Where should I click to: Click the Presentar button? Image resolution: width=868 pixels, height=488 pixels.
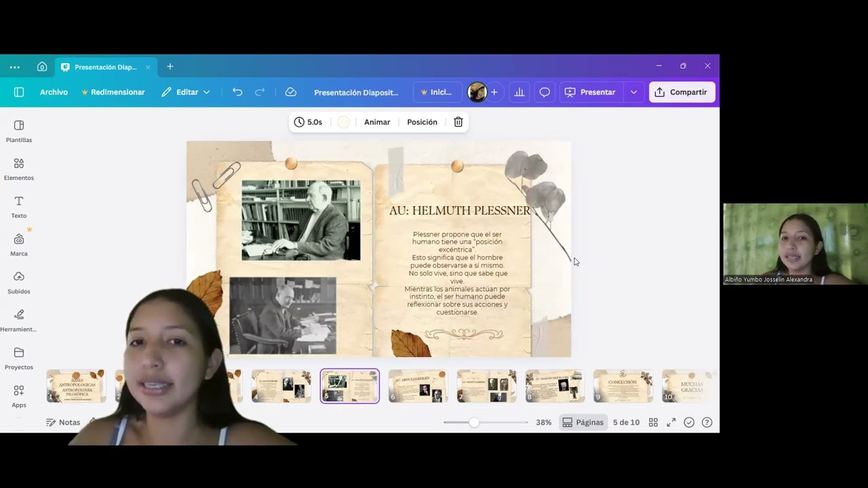pyautogui.click(x=590, y=92)
